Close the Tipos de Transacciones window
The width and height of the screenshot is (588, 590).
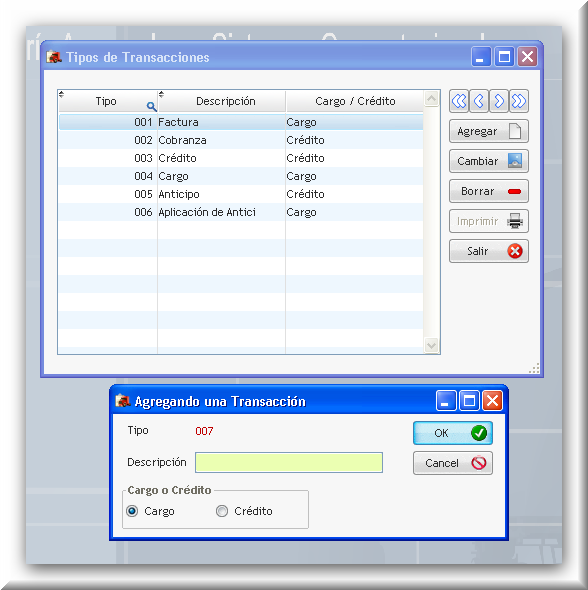pos(527,57)
